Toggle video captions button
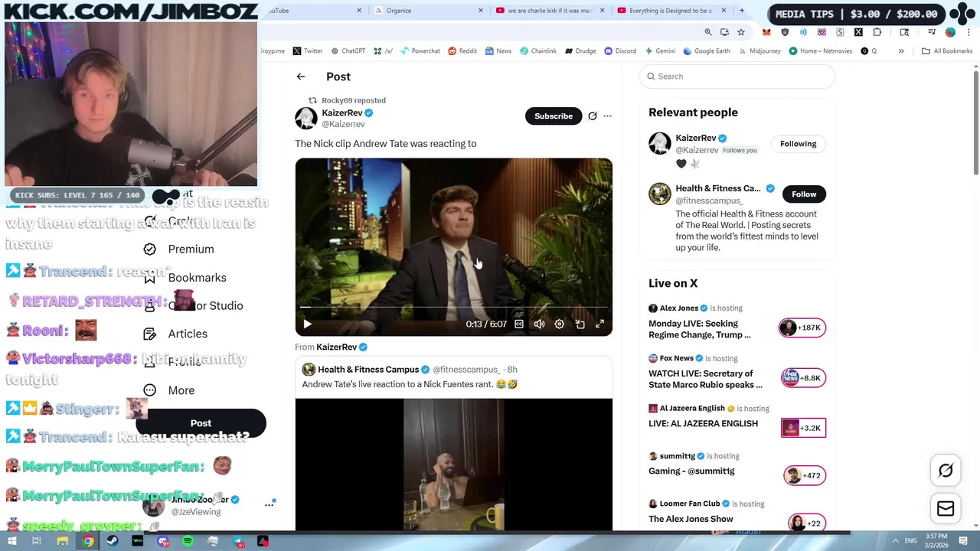The width and height of the screenshot is (980, 551). click(519, 324)
